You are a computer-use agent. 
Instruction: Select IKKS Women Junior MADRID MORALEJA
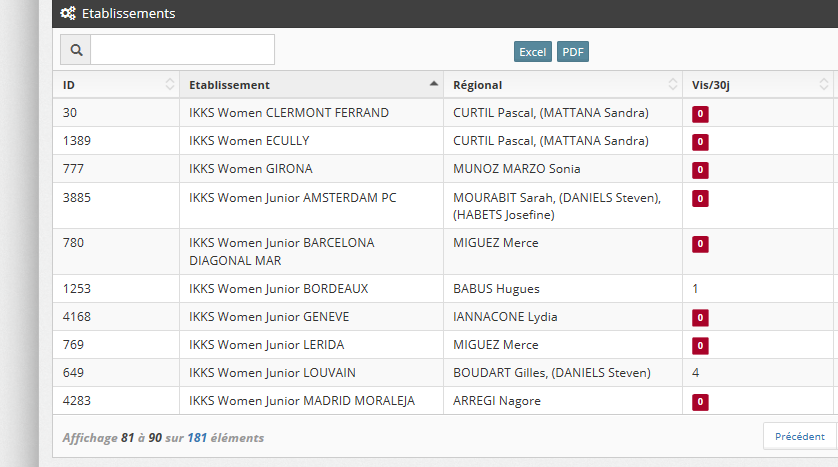coord(301,401)
